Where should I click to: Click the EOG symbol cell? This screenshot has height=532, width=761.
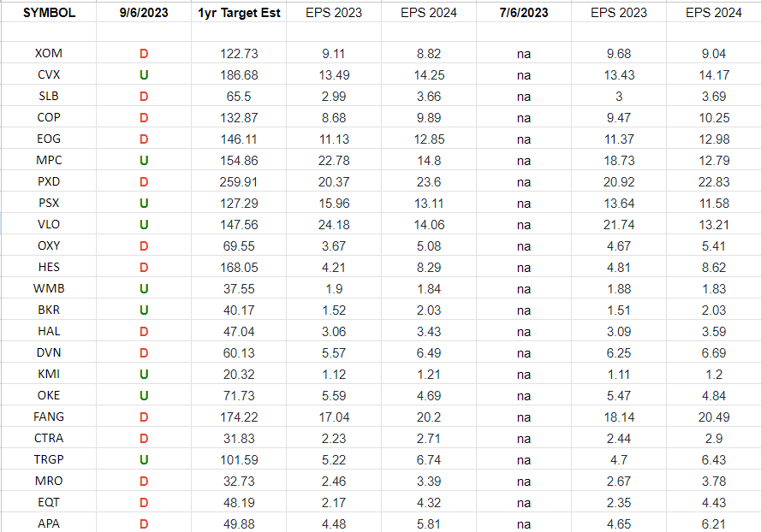click(x=49, y=139)
